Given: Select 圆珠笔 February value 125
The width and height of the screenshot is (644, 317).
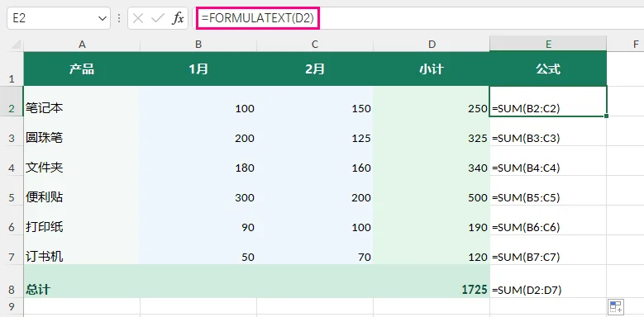Looking at the screenshot, I should coord(315,131).
